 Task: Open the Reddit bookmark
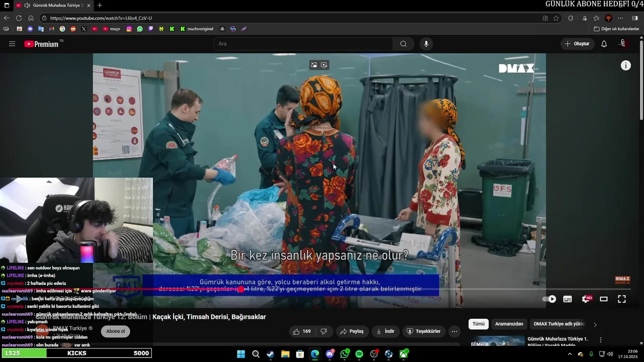coord(73,29)
